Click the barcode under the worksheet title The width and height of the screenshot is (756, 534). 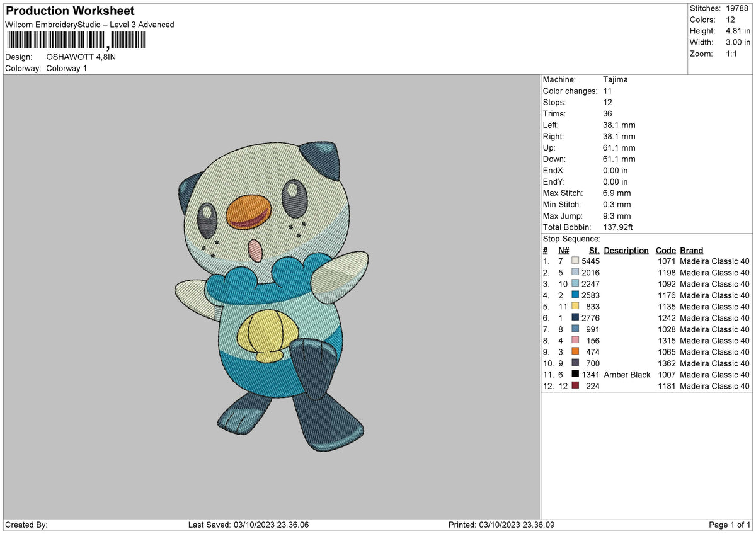[76, 42]
